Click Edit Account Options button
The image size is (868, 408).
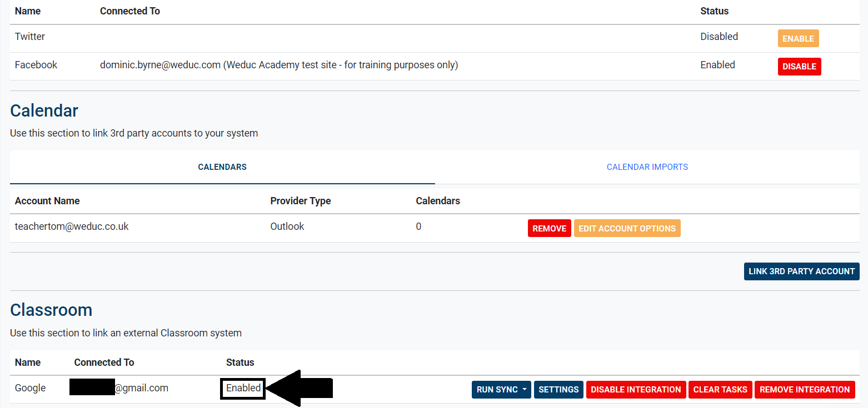[x=627, y=229]
